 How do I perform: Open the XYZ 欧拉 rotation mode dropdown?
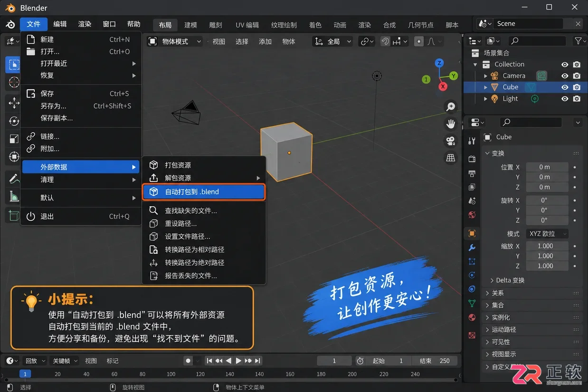547,234
